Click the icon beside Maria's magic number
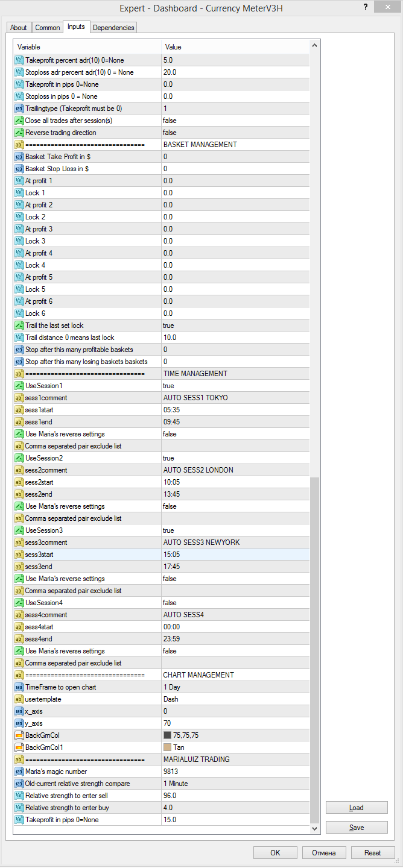Screen dimensions: 403x868 pyautogui.click(x=19, y=772)
